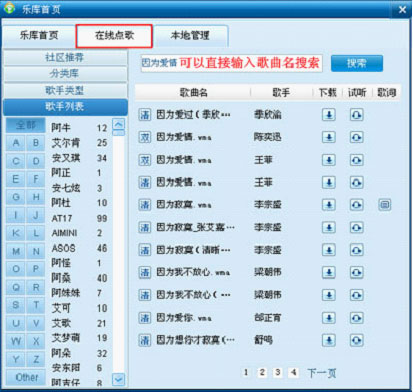Filter artists by letter M

pos(16,251)
